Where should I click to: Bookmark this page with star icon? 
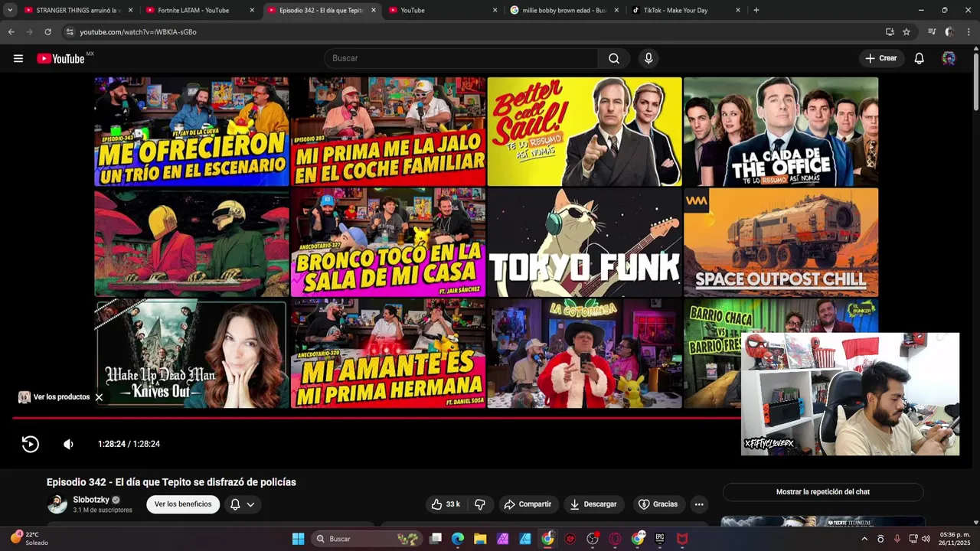(x=906, y=32)
